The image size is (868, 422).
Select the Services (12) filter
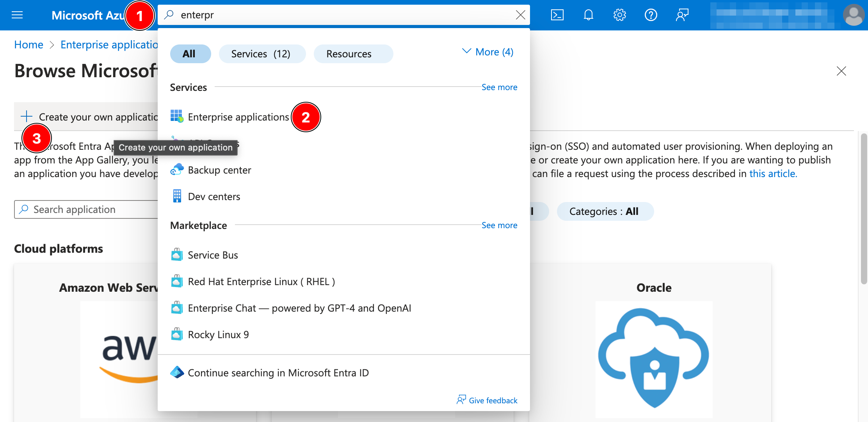[x=262, y=54]
